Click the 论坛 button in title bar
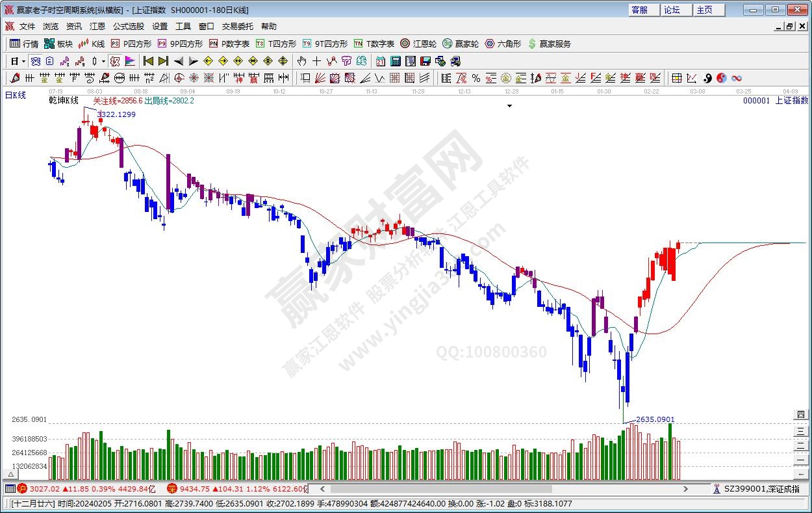The image size is (812, 513). [x=672, y=10]
